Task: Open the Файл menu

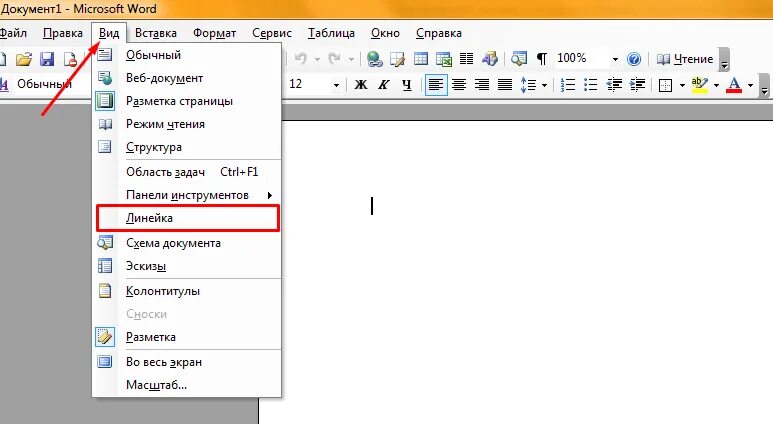Action: click(13, 33)
